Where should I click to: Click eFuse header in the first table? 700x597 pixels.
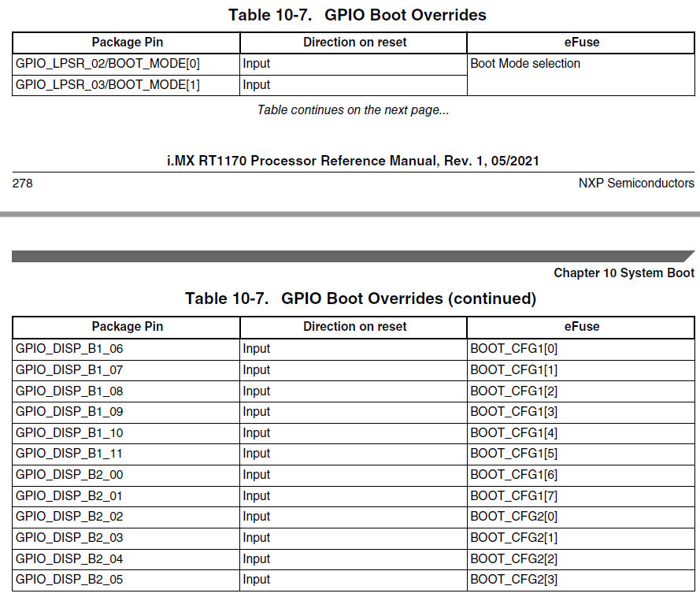(x=582, y=42)
